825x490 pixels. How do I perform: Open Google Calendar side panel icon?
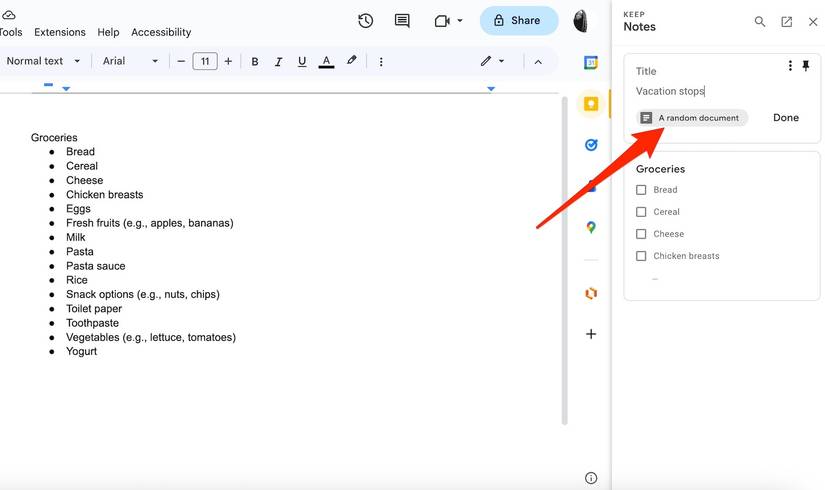pyautogui.click(x=591, y=62)
